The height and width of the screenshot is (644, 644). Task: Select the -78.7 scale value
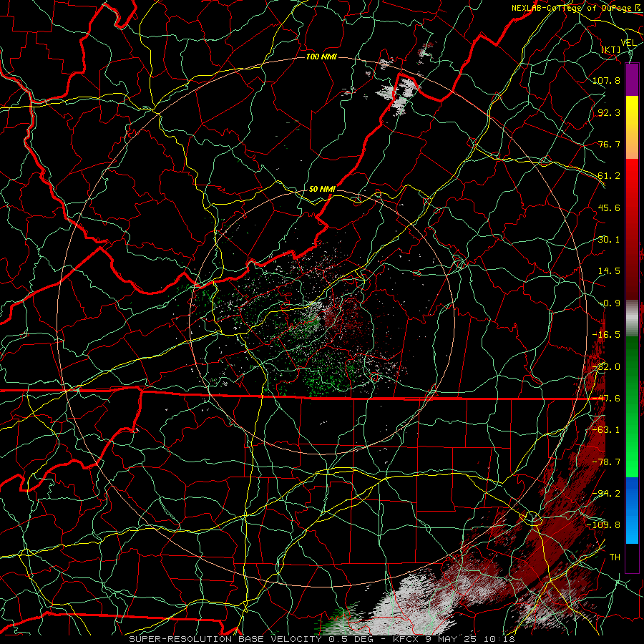pyautogui.click(x=606, y=462)
